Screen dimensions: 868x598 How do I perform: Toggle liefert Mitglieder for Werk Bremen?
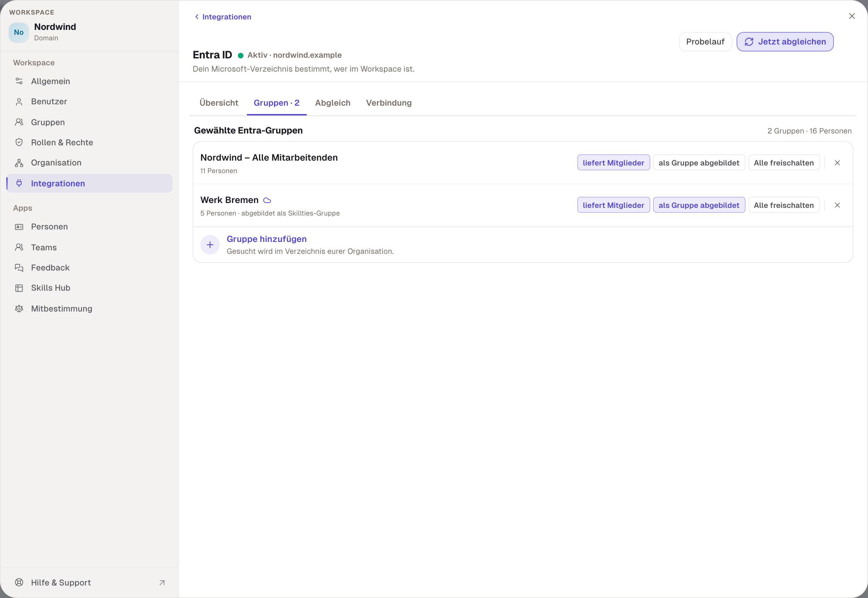pyautogui.click(x=613, y=205)
